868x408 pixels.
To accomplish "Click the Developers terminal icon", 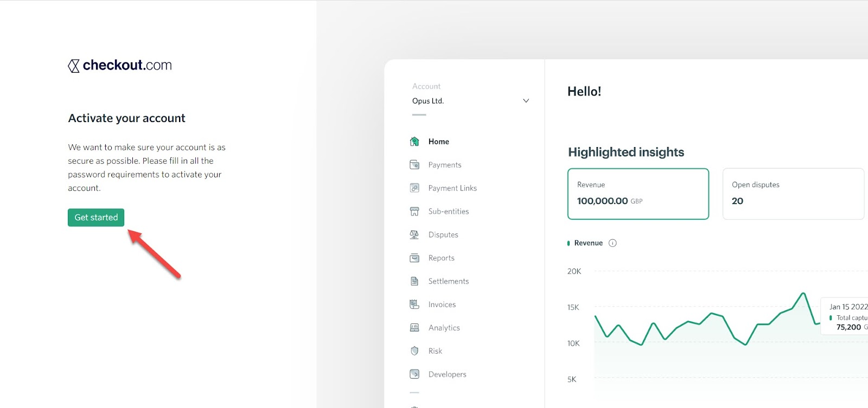I will pos(414,374).
